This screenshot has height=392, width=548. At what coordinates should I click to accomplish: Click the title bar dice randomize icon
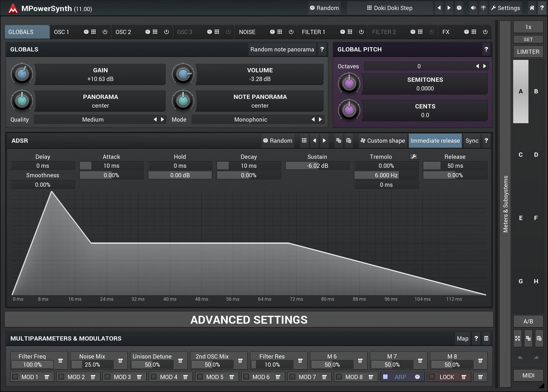click(x=459, y=8)
